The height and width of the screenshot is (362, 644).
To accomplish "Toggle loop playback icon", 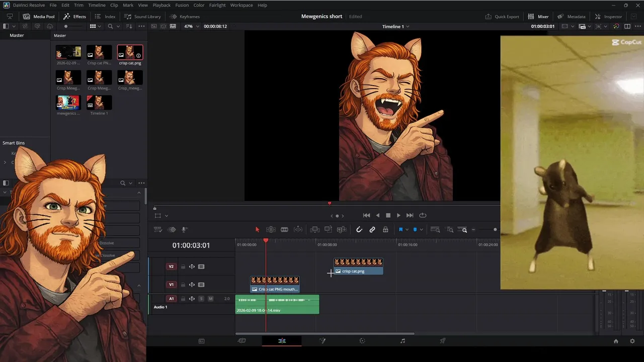I will click(423, 215).
